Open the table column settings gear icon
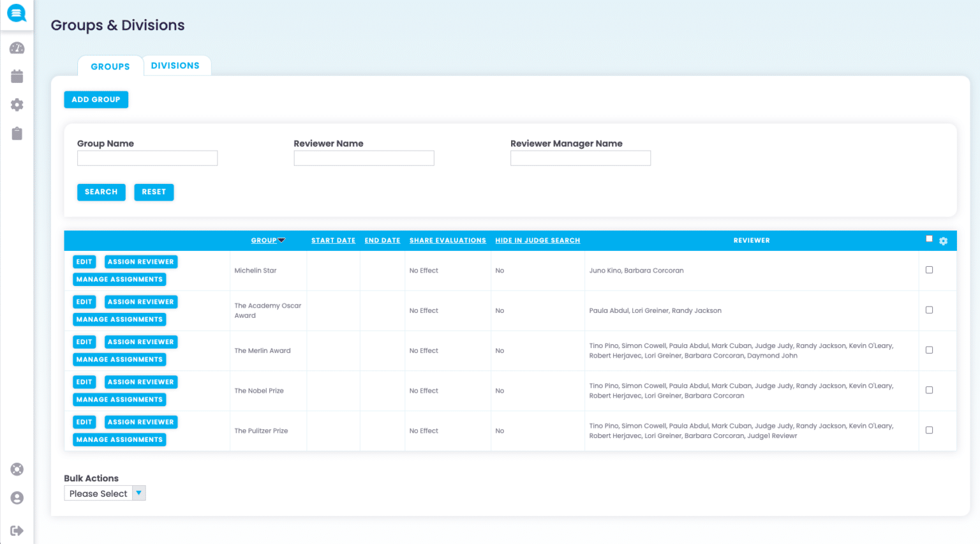This screenshot has width=980, height=544. pyautogui.click(x=943, y=241)
